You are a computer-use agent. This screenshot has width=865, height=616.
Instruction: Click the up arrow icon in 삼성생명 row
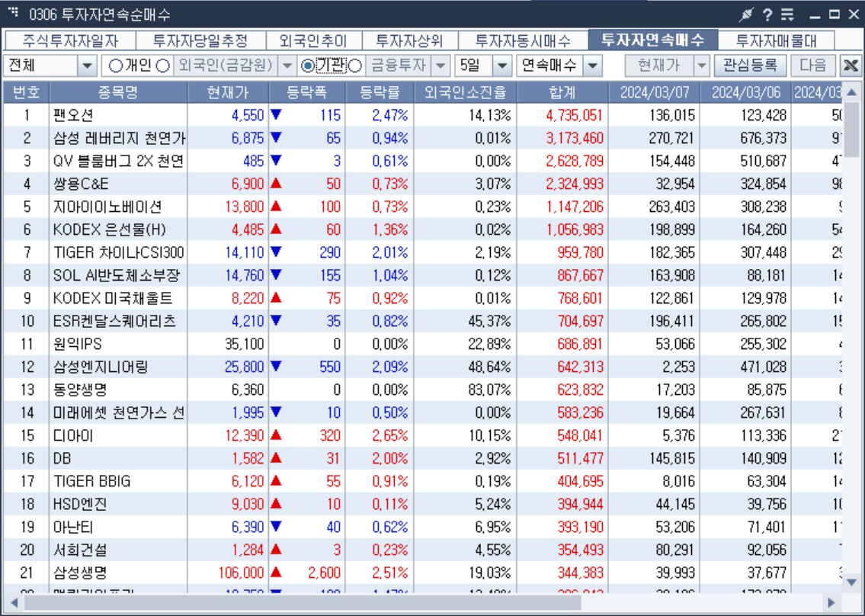pyautogui.click(x=277, y=573)
